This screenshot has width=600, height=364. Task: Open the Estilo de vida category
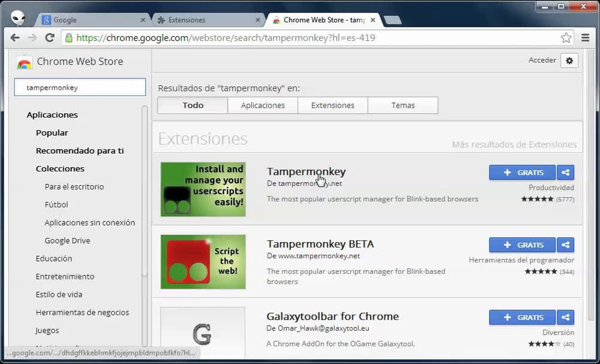click(59, 294)
